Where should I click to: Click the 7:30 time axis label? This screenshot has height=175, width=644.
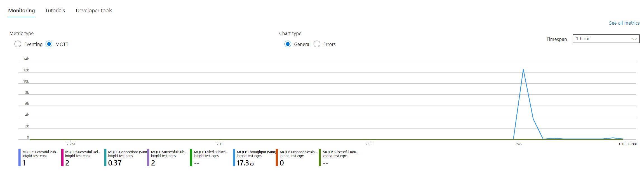pyautogui.click(x=369, y=144)
